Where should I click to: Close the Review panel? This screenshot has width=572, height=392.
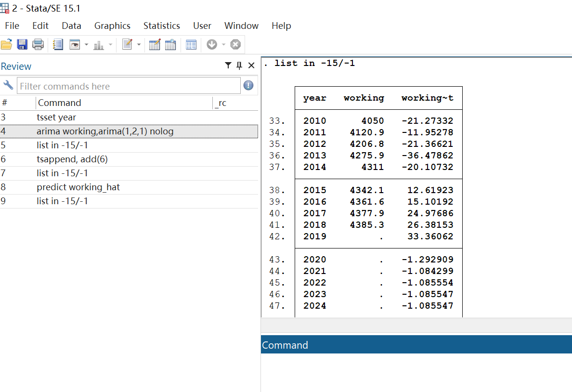tap(251, 65)
